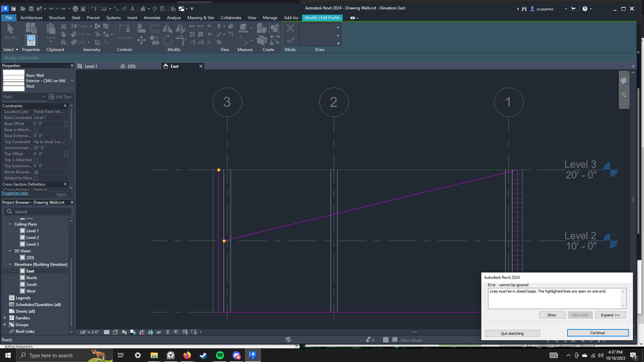Select the Trim/Extend to Corner tool
The height and width of the screenshot is (362, 644).
(181, 40)
